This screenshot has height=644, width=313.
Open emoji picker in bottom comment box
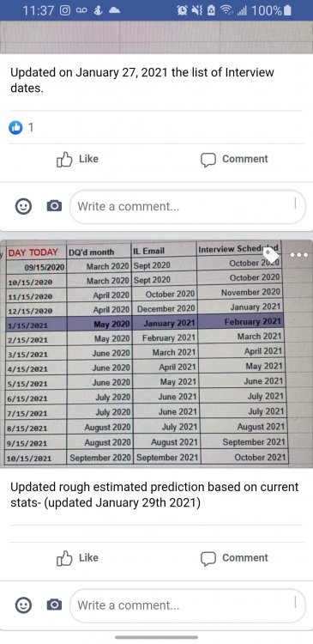click(23, 605)
